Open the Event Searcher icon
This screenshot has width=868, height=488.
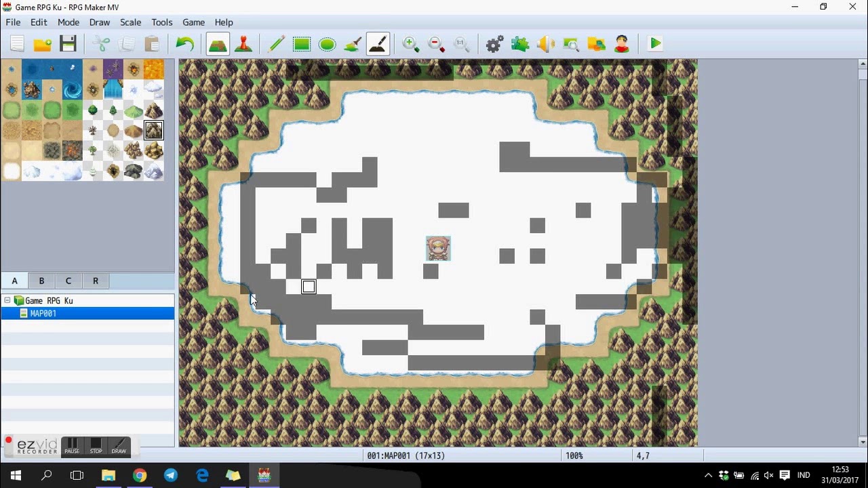(571, 44)
